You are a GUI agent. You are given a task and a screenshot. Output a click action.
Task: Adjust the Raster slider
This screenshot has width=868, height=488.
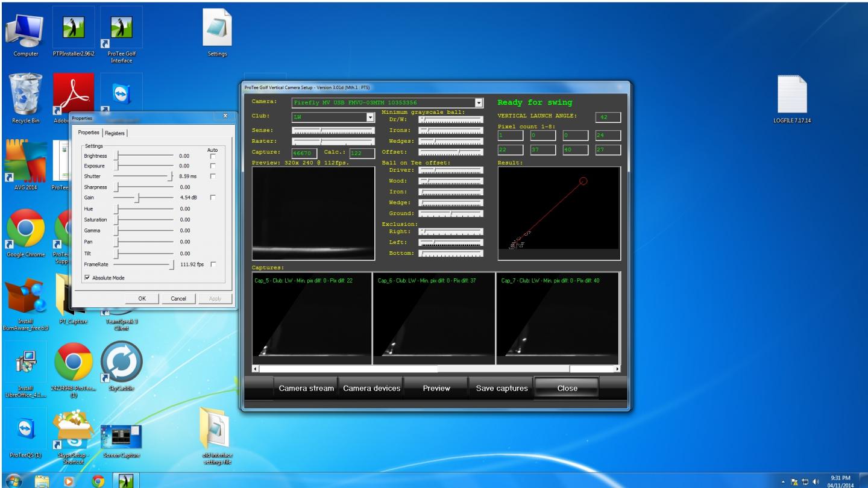333,141
